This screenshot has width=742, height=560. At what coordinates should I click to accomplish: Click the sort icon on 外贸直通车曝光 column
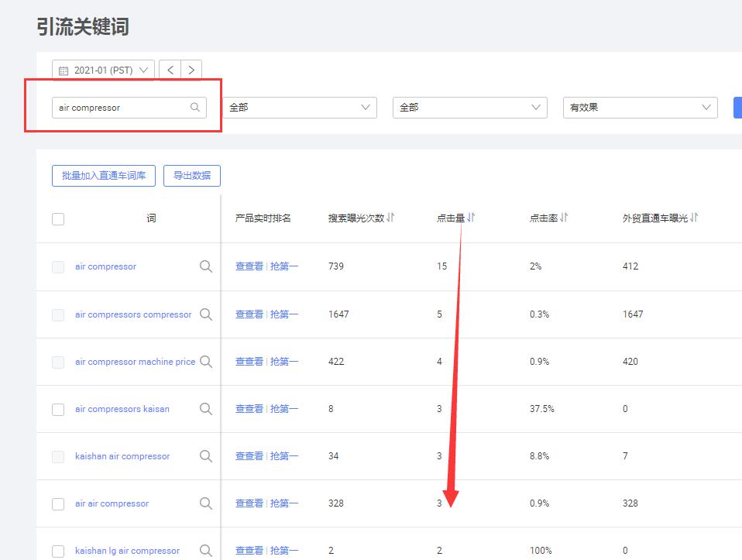pyautogui.click(x=692, y=218)
